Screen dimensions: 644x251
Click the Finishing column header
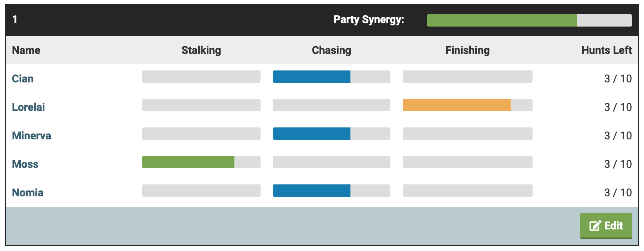point(467,50)
